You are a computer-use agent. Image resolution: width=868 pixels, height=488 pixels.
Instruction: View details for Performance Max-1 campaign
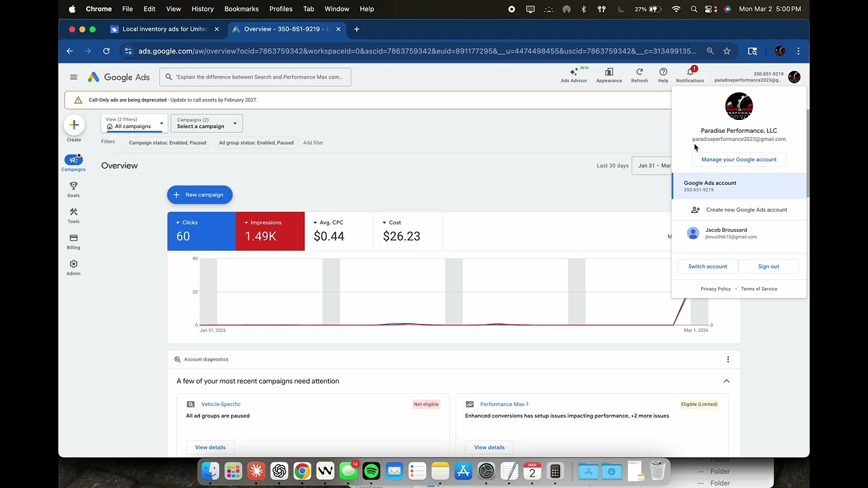pos(489,447)
